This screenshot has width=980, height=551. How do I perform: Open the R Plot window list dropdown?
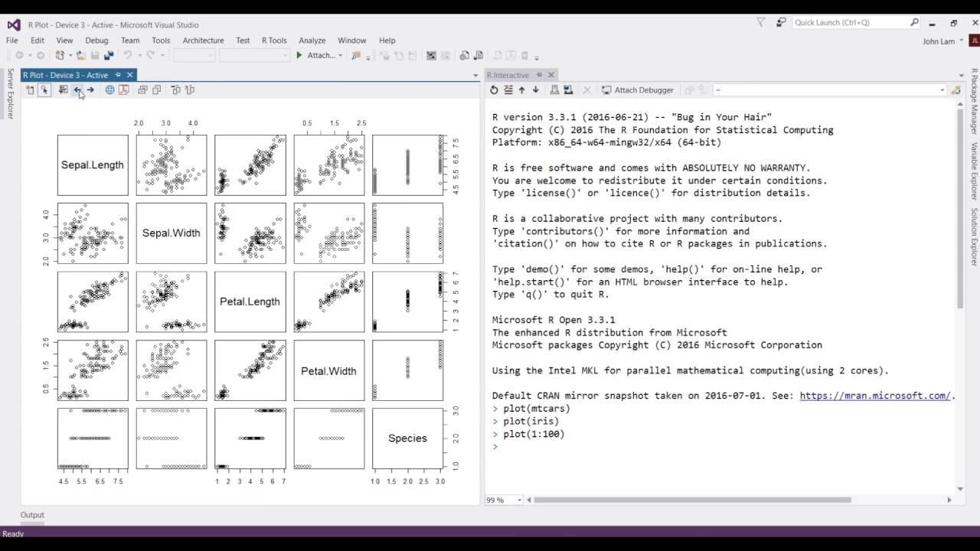(x=475, y=76)
